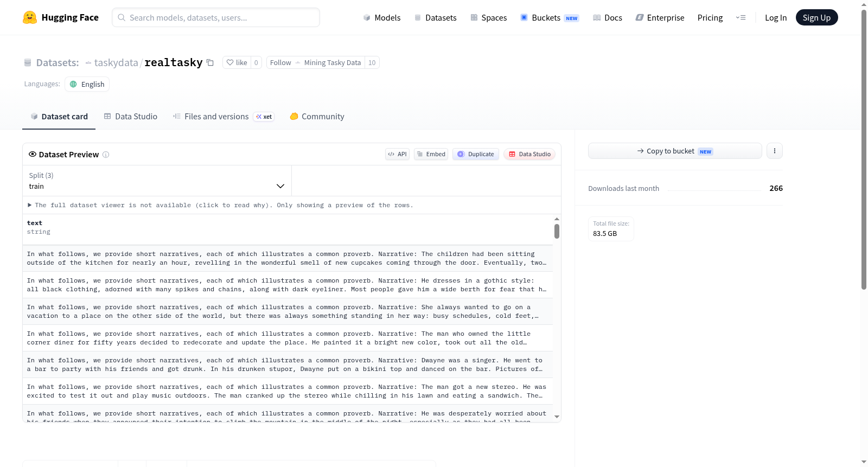Open Data Studio from preview header
The width and height of the screenshot is (868, 467).
pos(529,154)
